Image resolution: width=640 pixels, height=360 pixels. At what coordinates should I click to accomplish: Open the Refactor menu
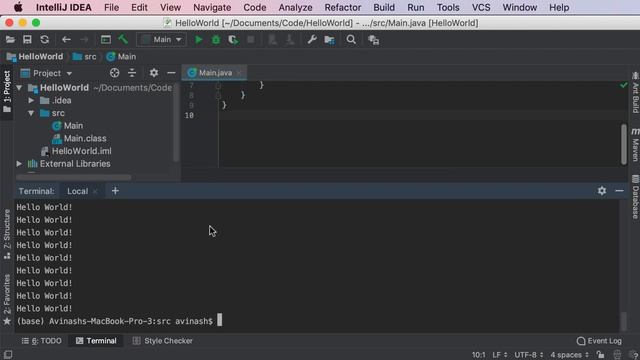(x=342, y=7)
